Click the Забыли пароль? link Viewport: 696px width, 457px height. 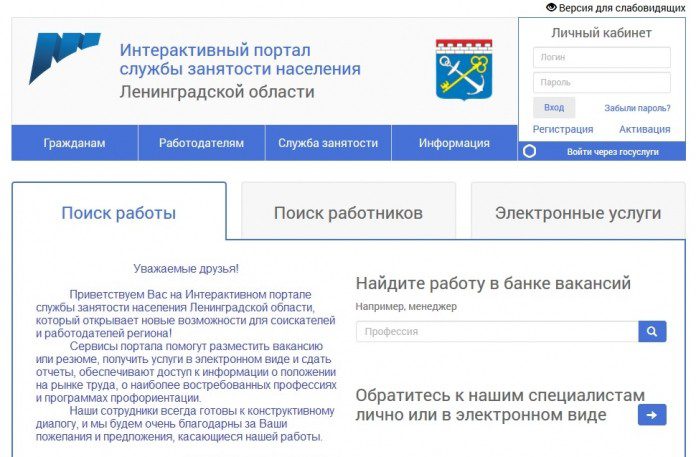tap(637, 108)
